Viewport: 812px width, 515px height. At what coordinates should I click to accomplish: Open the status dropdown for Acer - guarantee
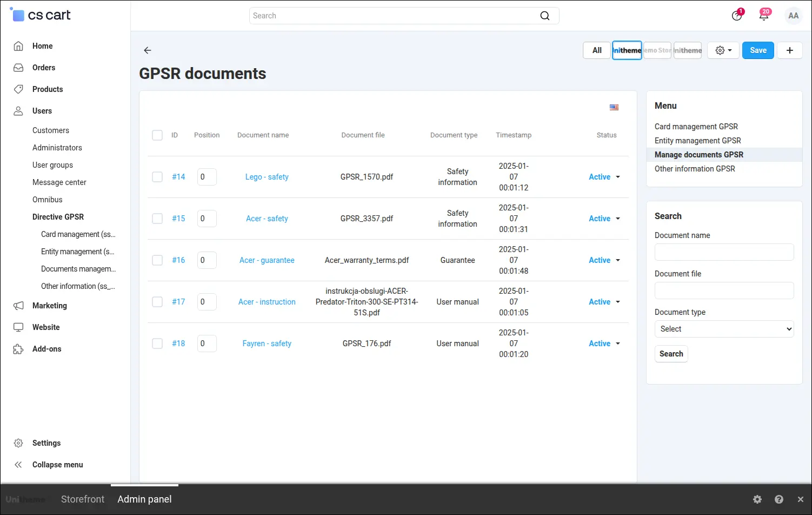pos(604,260)
